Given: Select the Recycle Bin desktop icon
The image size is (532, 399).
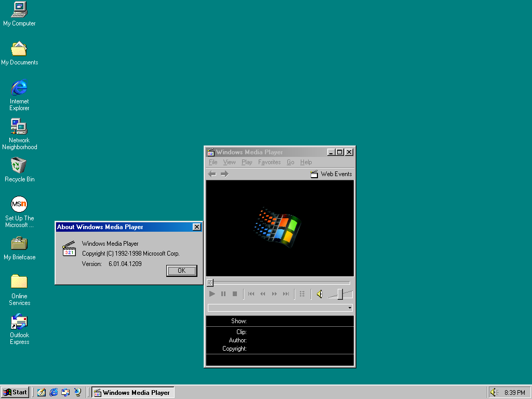Looking at the screenshot, I should [19, 166].
